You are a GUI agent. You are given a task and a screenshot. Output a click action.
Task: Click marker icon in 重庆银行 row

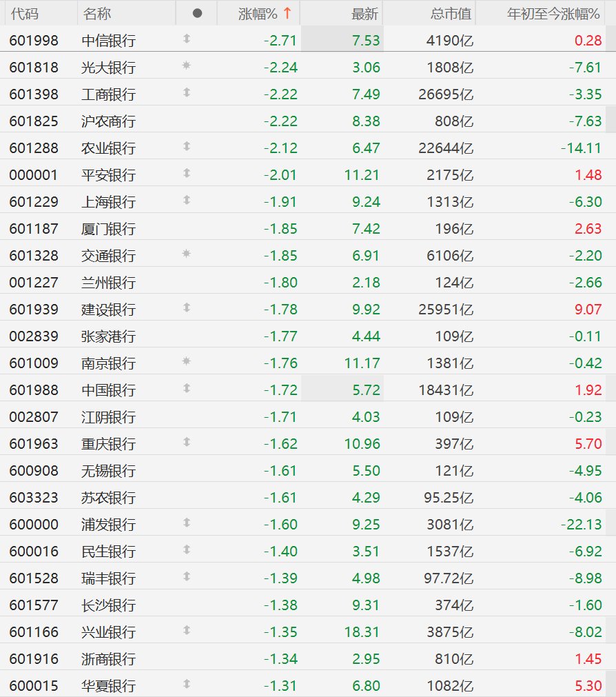pos(187,442)
